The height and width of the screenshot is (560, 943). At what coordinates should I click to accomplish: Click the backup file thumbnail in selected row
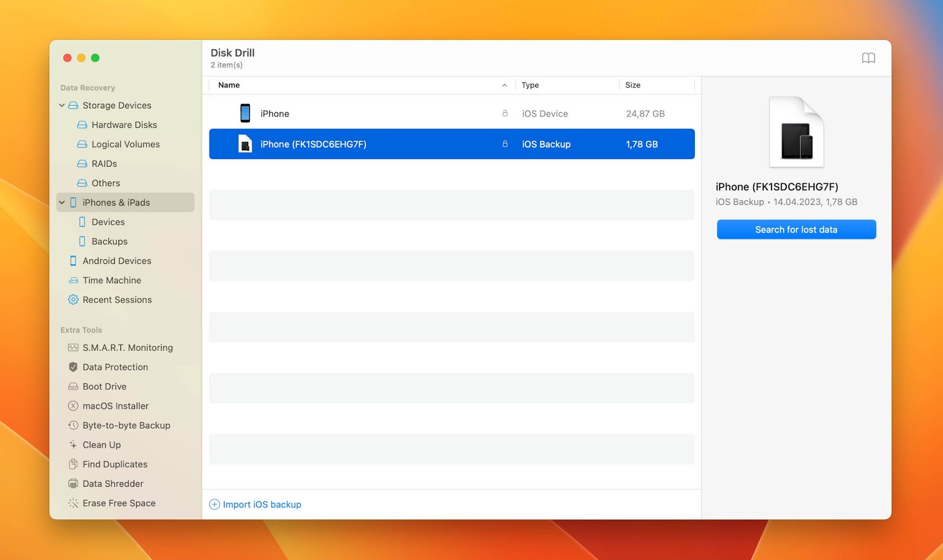pos(245,144)
